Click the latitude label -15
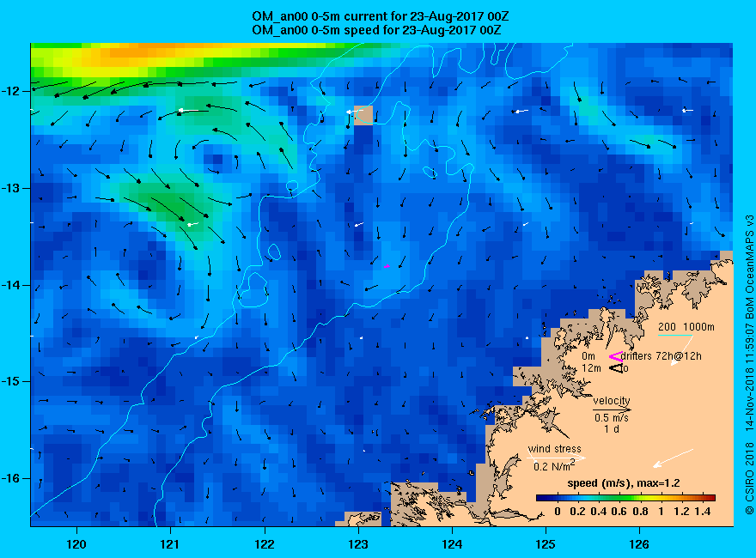This screenshot has height=558, width=756. (x=10, y=381)
